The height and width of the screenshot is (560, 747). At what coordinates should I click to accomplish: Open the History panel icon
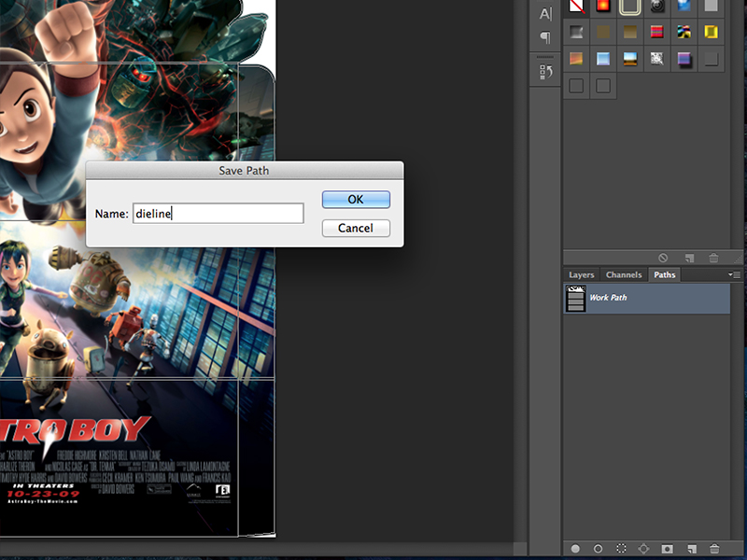(545, 72)
